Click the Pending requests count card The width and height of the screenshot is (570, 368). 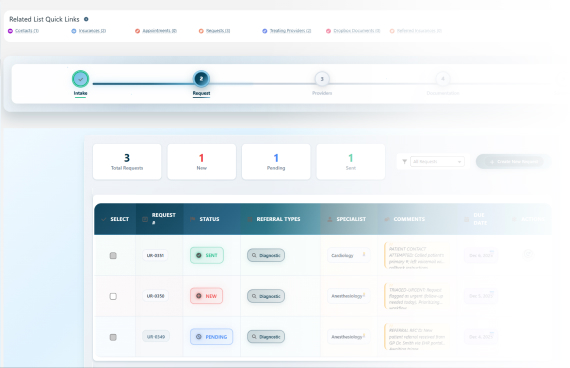pos(276,161)
